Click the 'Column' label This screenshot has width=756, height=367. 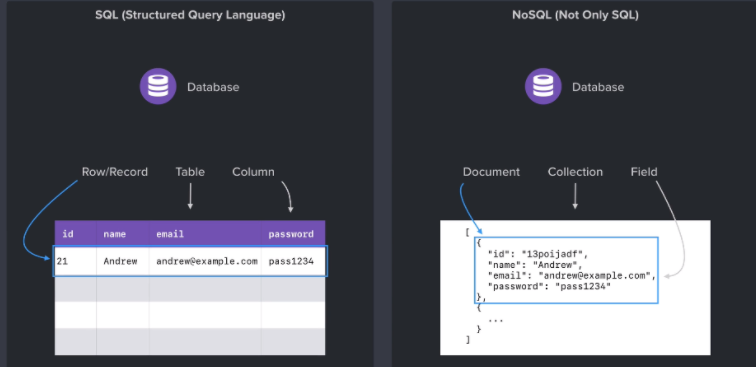253,172
